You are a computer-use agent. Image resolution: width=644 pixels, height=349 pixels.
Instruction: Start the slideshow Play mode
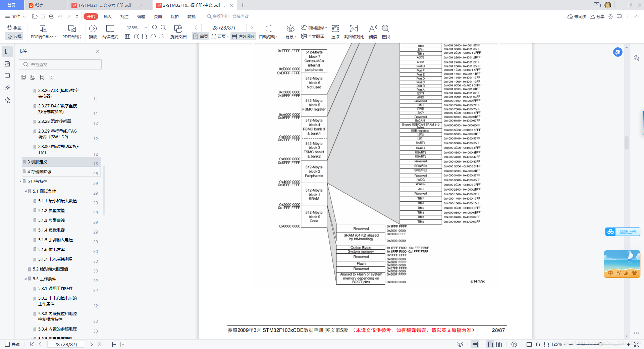93,32
